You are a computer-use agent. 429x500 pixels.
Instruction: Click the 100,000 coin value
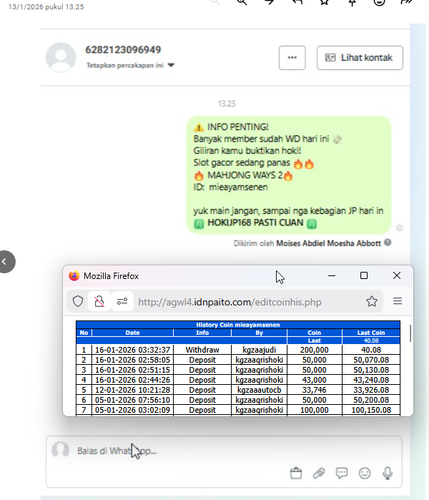[x=314, y=410]
